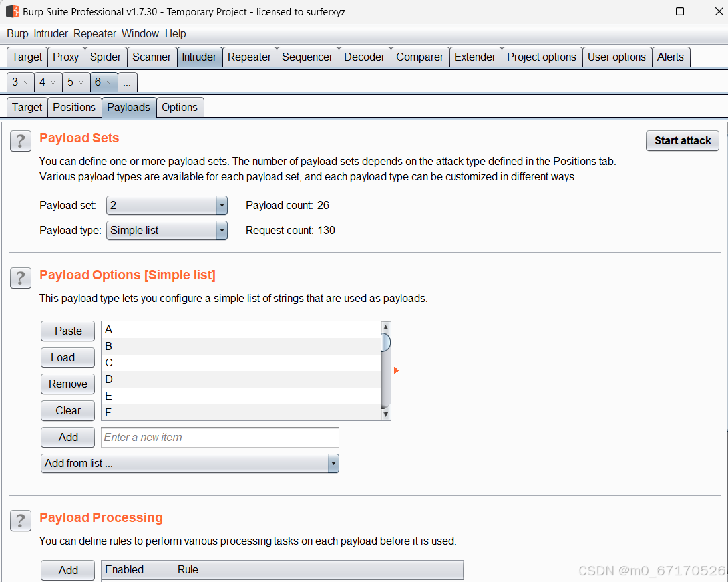The height and width of the screenshot is (582, 728).
Task: Click the payload list scroll down arrow
Action: pyautogui.click(x=385, y=414)
